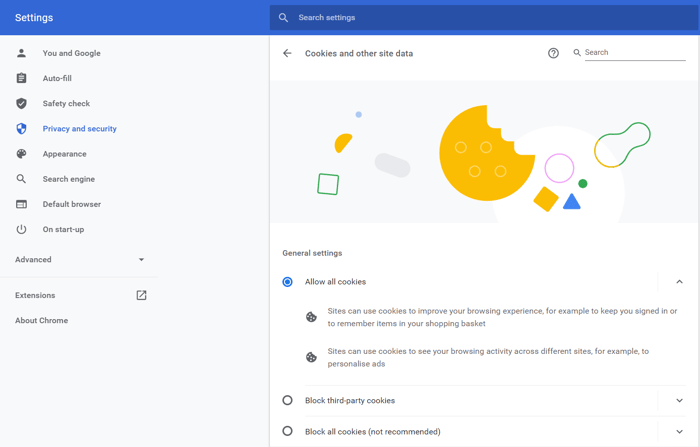Image resolution: width=700 pixels, height=447 pixels.
Task: Open On start-up settings
Action: pyautogui.click(x=63, y=230)
